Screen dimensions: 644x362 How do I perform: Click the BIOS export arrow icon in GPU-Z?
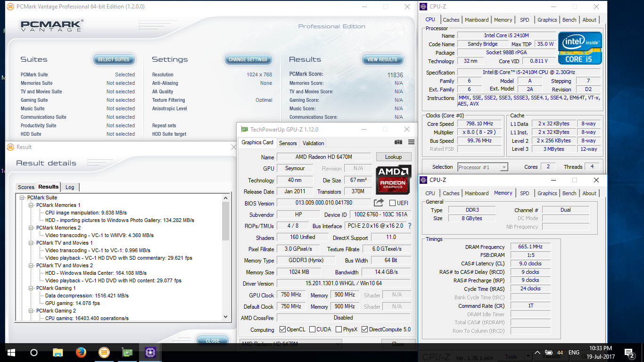379,203
